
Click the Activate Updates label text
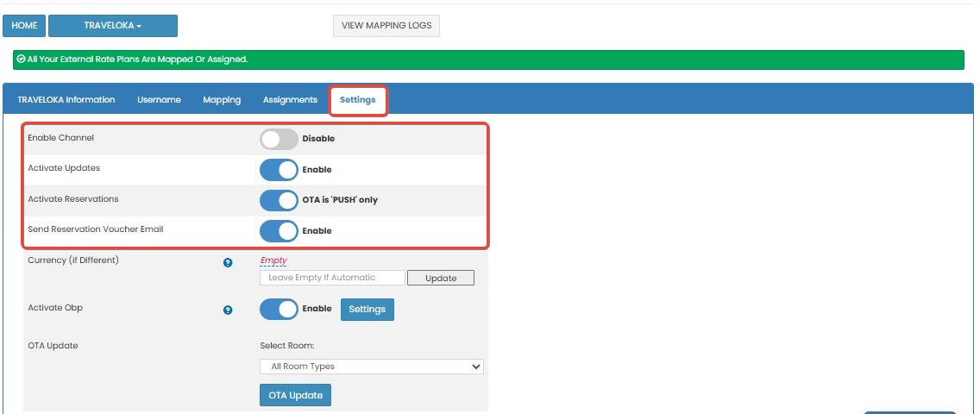(x=64, y=168)
